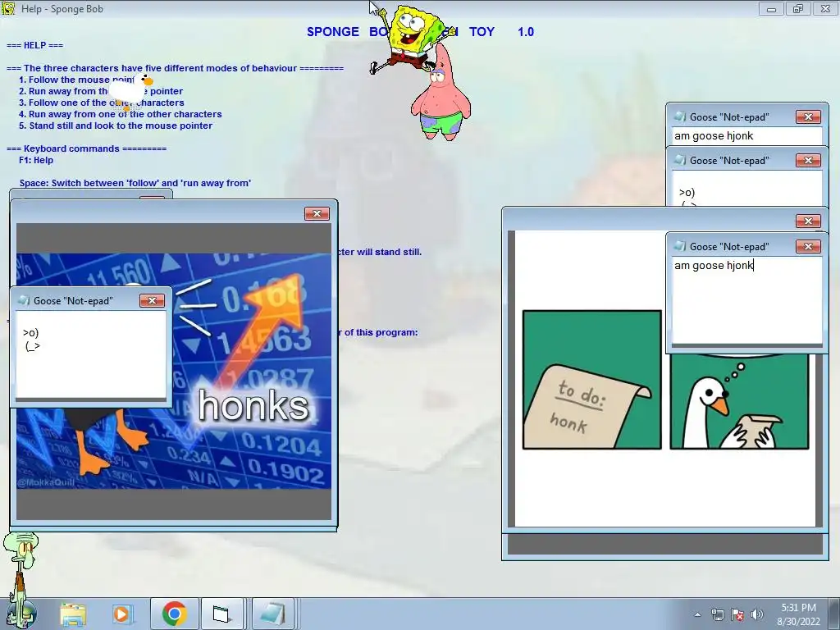Viewport: 840px width, 630px height.
Task: Click the 'F1: Help' line
Action: coord(36,160)
